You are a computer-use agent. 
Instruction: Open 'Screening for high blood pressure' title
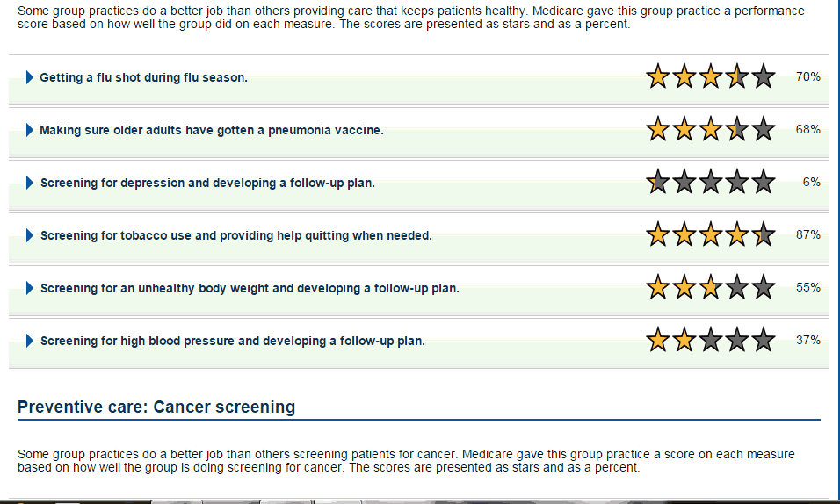pos(233,342)
